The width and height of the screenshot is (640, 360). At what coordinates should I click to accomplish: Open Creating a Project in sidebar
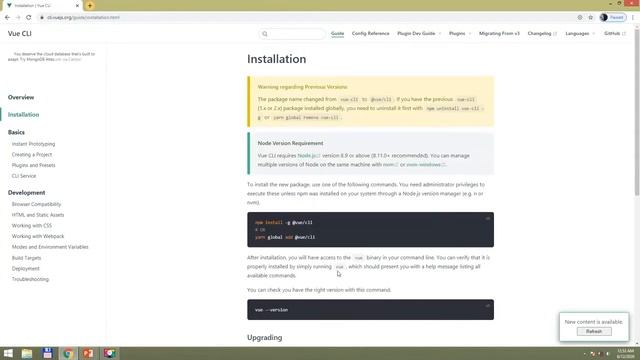pyautogui.click(x=32, y=155)
